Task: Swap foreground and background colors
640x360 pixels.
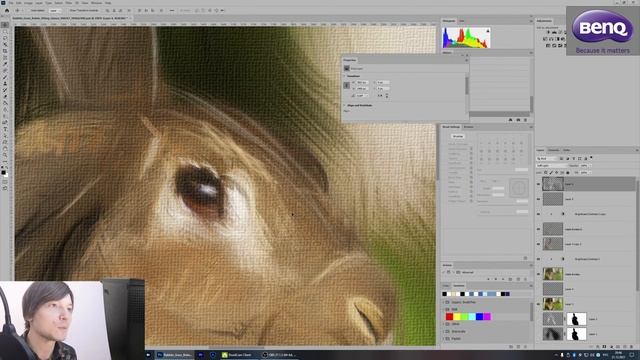Action: (7, 167)
